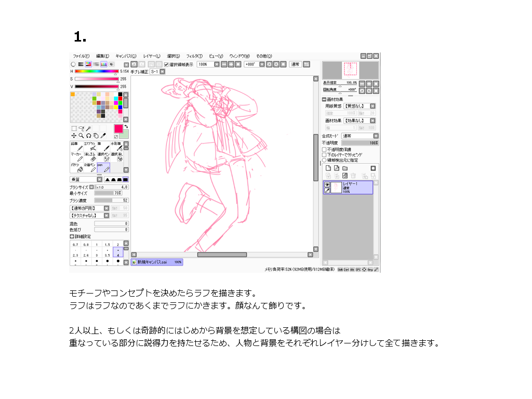Select brush size 2 preset
The height and width of the screenshot is (399, 532).
point(118,244)
